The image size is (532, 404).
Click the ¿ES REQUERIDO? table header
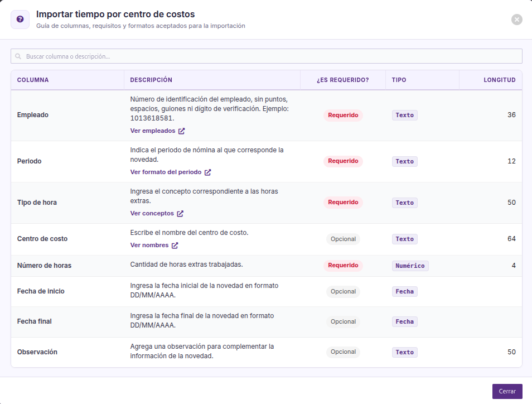[343, 80]
